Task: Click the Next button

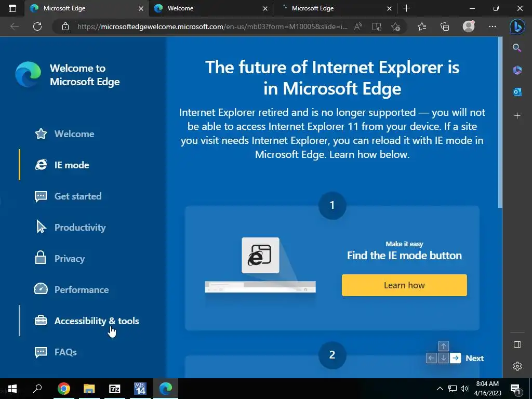Action: [x=474, y=358]
